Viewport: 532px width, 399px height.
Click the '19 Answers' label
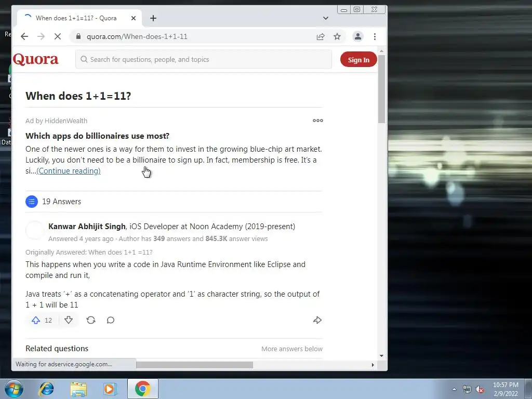click(61, 202)
